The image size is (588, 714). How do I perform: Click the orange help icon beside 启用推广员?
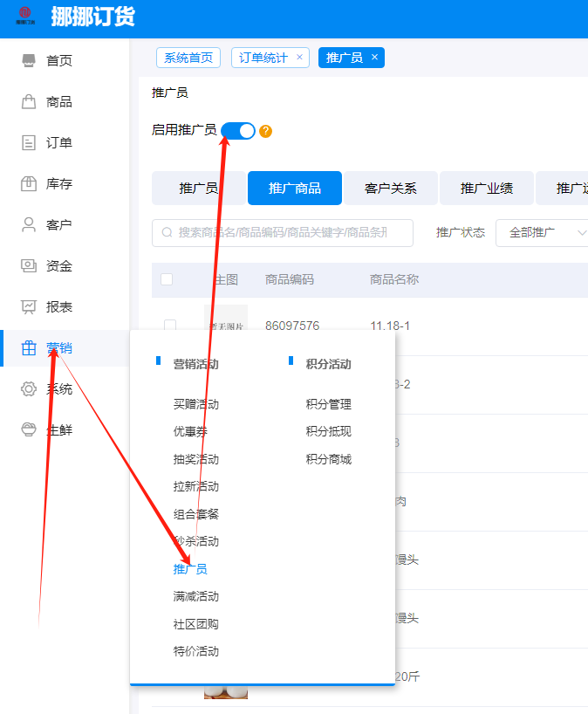[x=266, y=131]
